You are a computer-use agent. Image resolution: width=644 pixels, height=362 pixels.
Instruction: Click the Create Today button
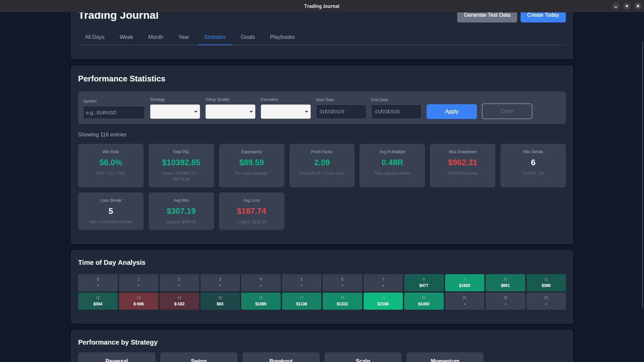[x=543, y=16]
